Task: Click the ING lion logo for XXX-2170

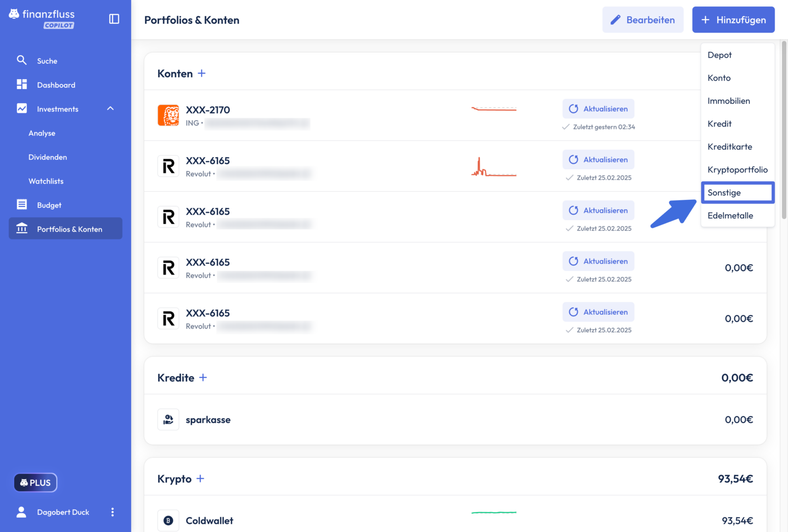Action: coord(168,115)
